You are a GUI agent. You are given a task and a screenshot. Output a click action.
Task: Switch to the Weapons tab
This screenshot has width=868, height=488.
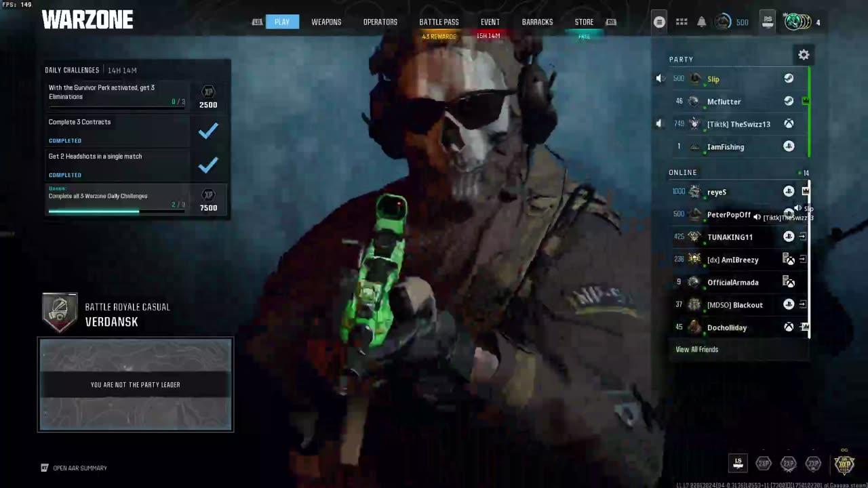tap(326, 22)
